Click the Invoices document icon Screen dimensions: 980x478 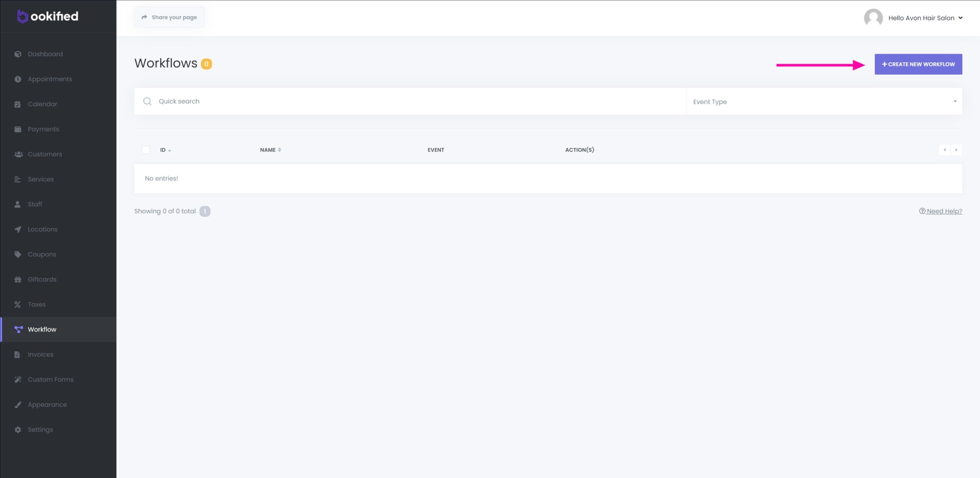click(x=17, y=354)
